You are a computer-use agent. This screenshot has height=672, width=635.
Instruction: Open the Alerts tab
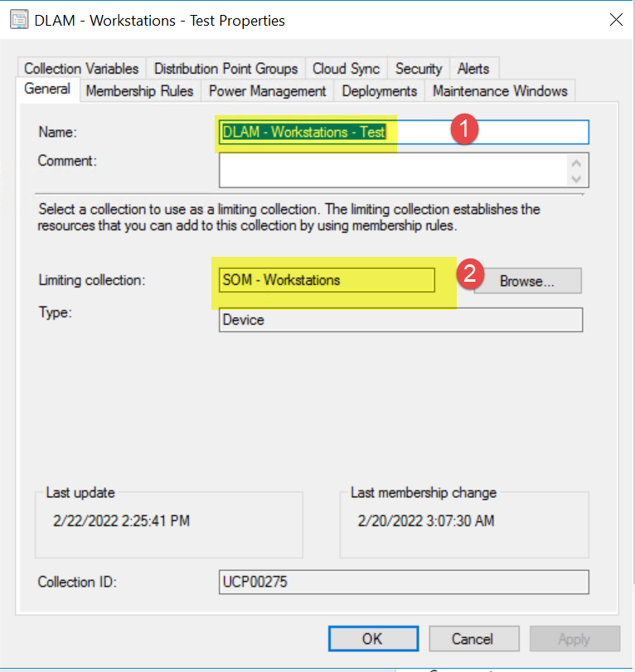point(473,69)
